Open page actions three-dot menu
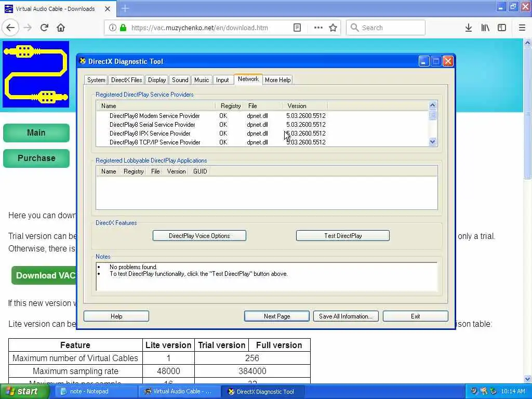The image size is (532, 399). [x=318, y=28]
